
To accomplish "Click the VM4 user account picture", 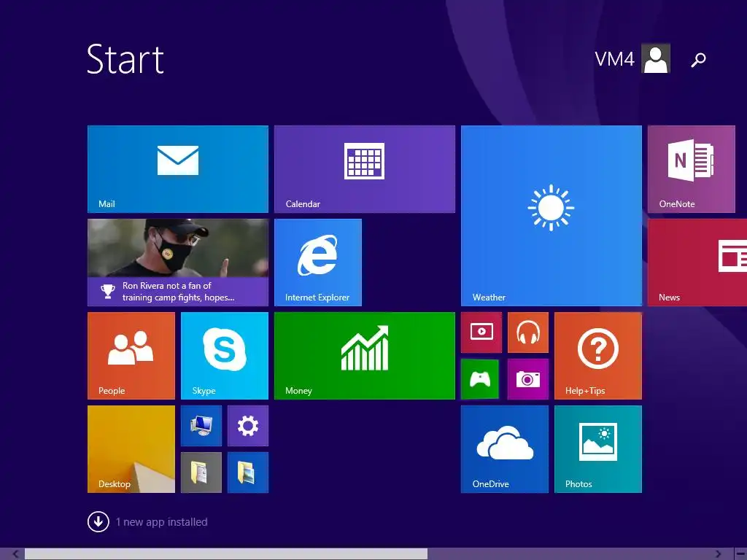I will (656, 58).
